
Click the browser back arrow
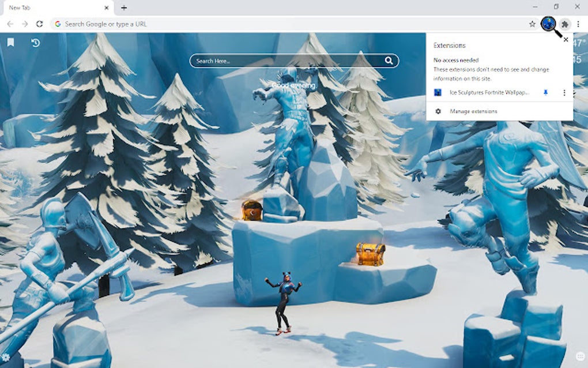[x=10, y=24]
